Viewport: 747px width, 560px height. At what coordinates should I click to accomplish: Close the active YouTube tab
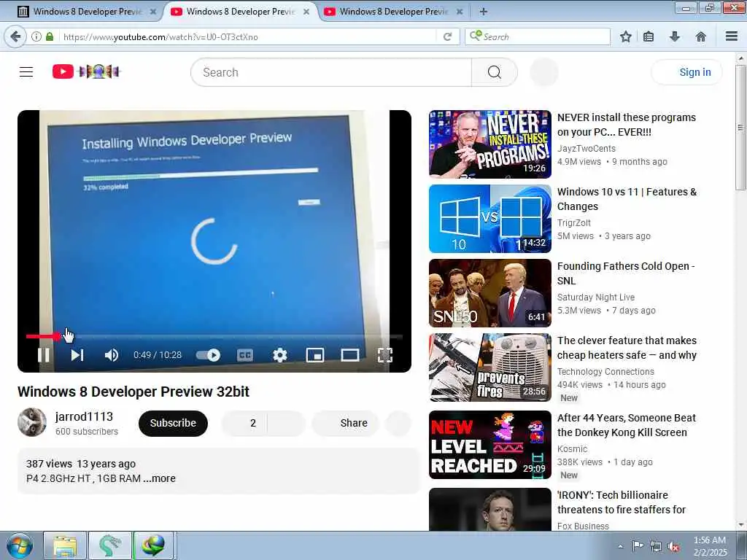pyautogui.click(x=306, y=12)
